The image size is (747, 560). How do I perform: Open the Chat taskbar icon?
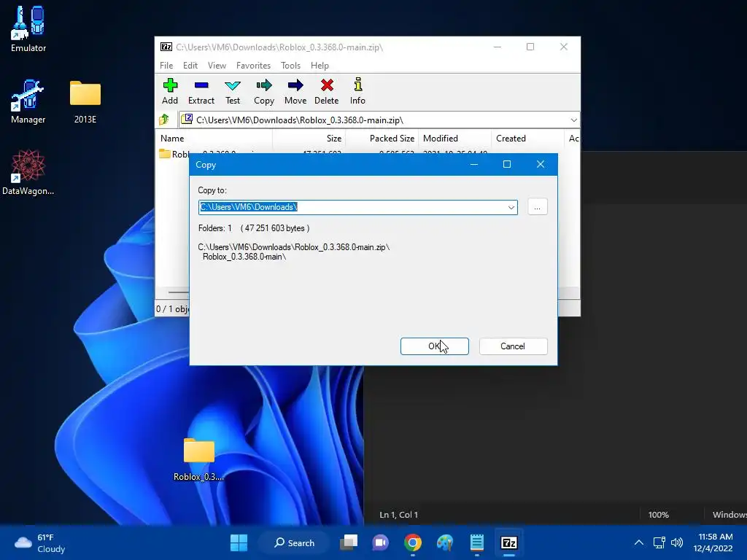coord(380,542)
